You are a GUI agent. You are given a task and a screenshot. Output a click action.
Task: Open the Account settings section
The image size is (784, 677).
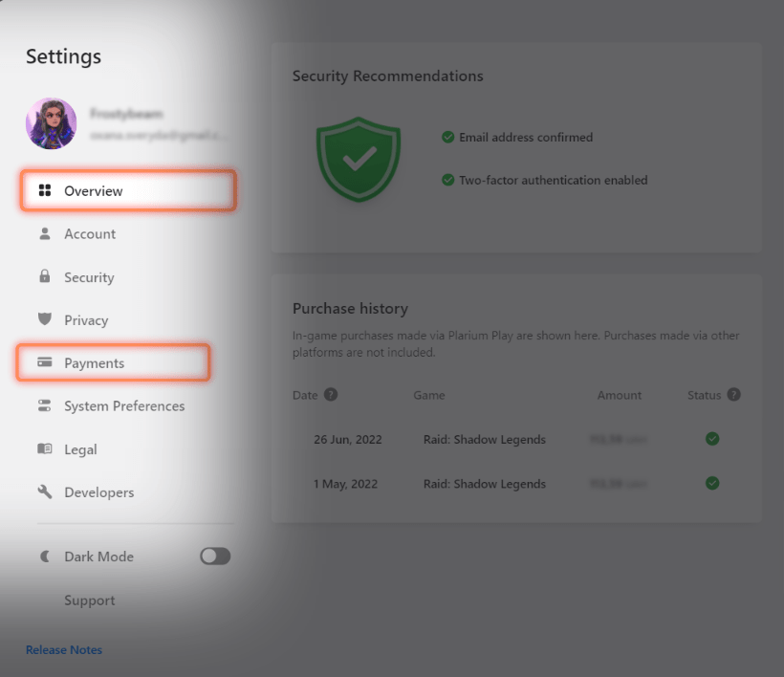coord(90,234)
